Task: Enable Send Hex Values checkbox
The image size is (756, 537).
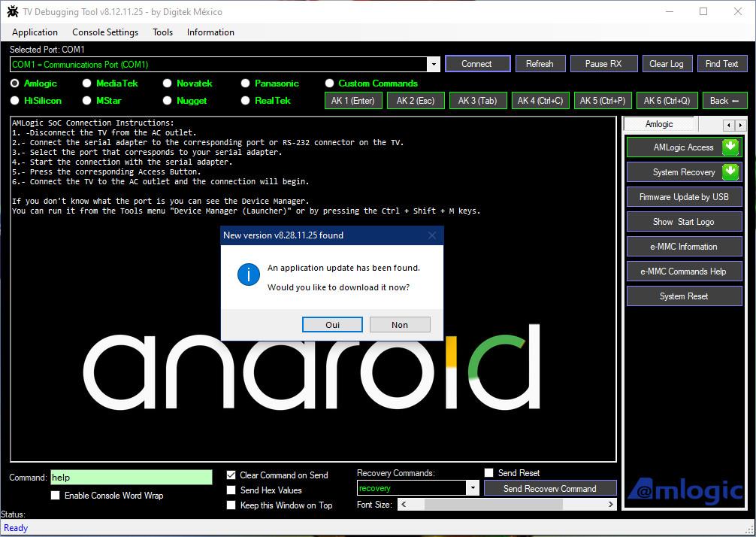Action: tap(231, 490)
